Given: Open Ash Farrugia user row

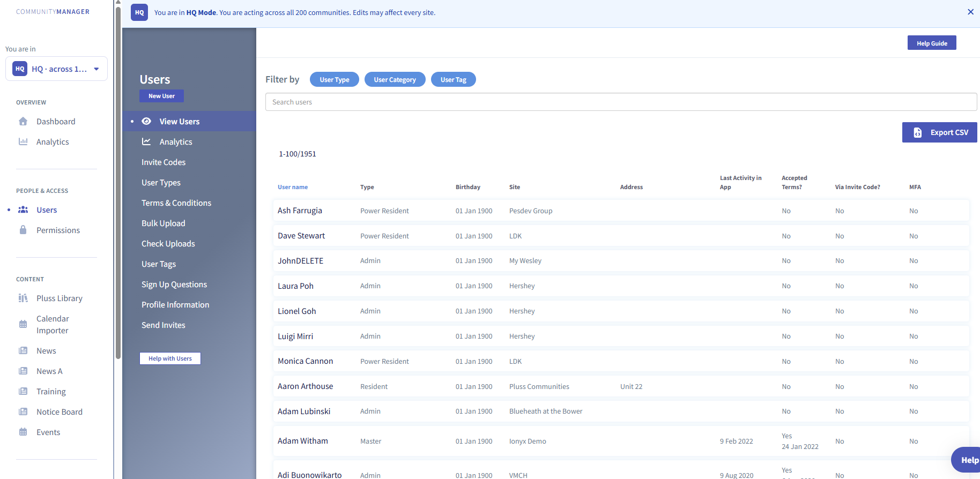Looking at the screenshot, I should tap(621, 211).
